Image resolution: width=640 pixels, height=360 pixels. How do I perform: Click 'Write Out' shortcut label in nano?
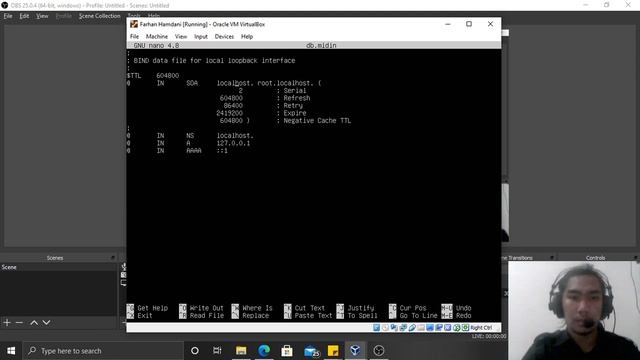click(207, 308)
